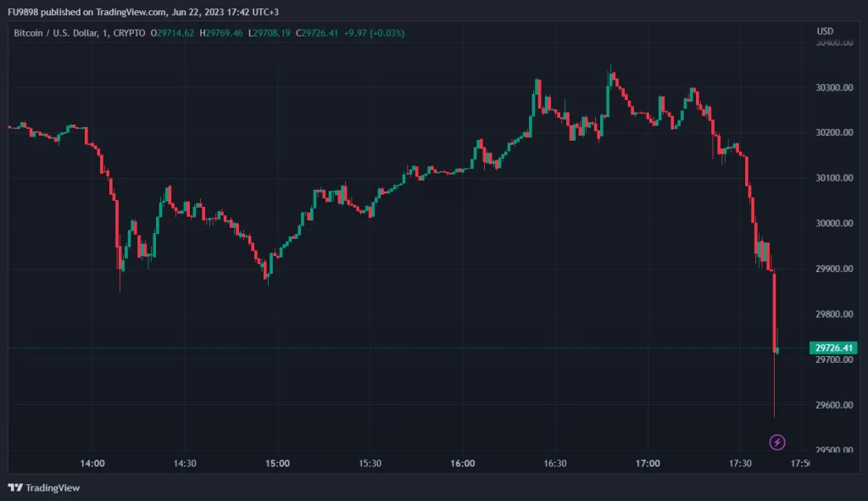Click the 30000.00 price scale label
This screenshot has width=868, height=501.
pyautogui.click(x=833, y=224)
